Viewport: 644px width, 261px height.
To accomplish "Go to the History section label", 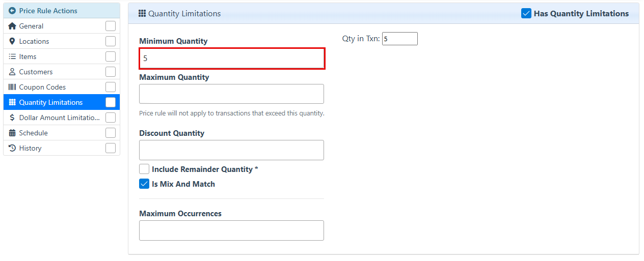I will point(30,148).
